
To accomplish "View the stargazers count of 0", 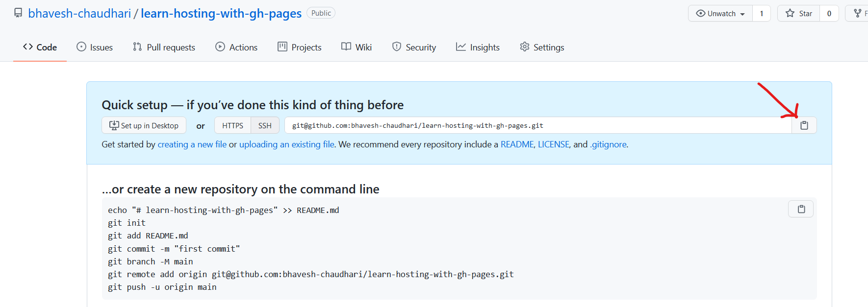I will point(829,13).
